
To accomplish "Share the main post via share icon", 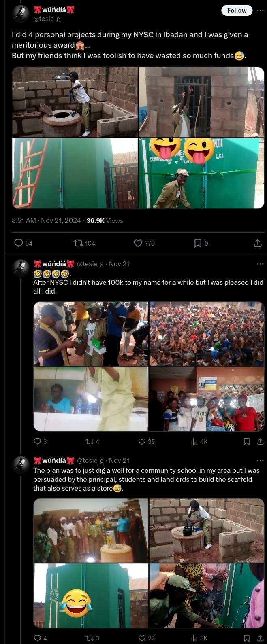I will pyautogui.click(x=257, y=243).
